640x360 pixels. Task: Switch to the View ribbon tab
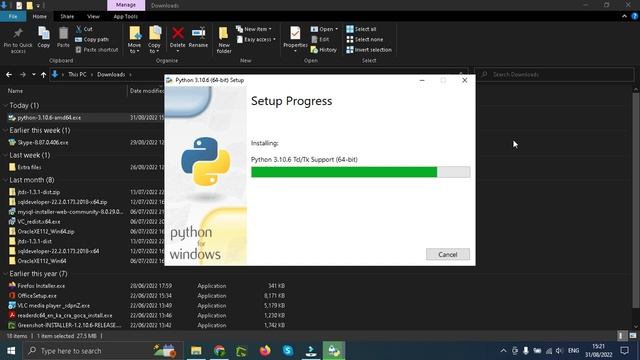coord(93,16)
